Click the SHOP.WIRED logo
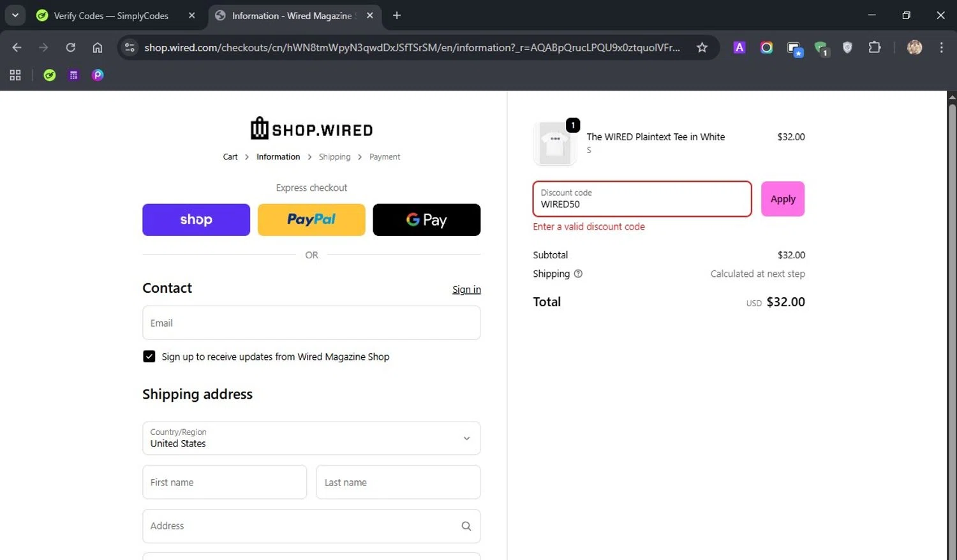 tap(311, 128)
